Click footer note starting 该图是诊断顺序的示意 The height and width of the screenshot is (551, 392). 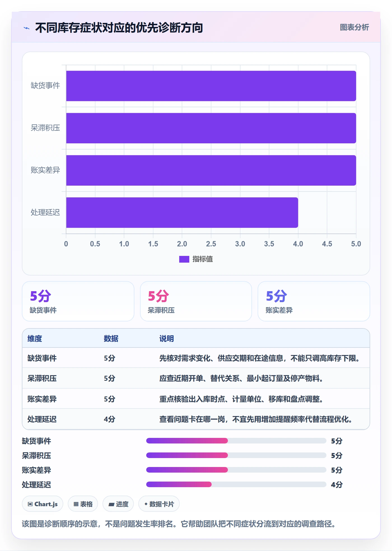180,524
